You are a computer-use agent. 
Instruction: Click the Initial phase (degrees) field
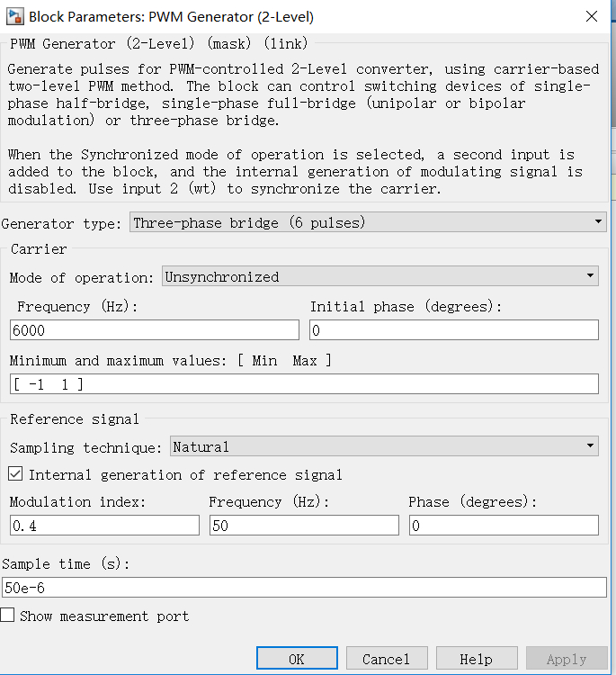pyautogui.click(x=453, y=330)
